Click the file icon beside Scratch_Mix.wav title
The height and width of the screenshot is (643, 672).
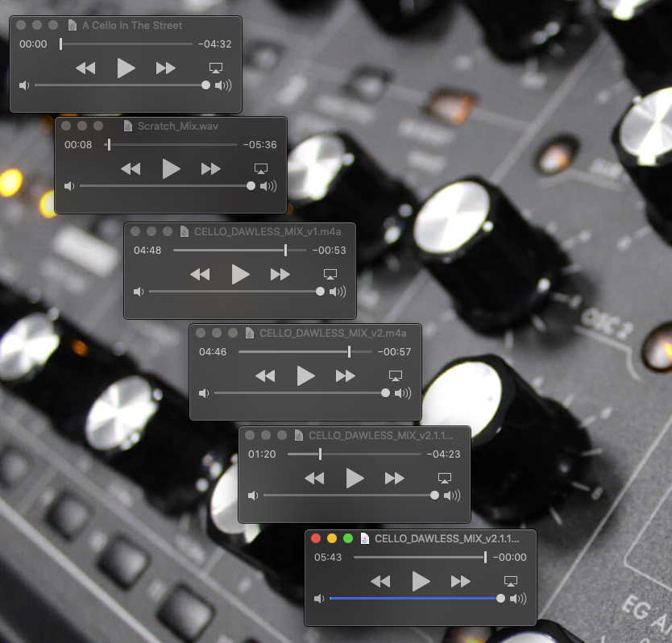[x=128, y=126]
